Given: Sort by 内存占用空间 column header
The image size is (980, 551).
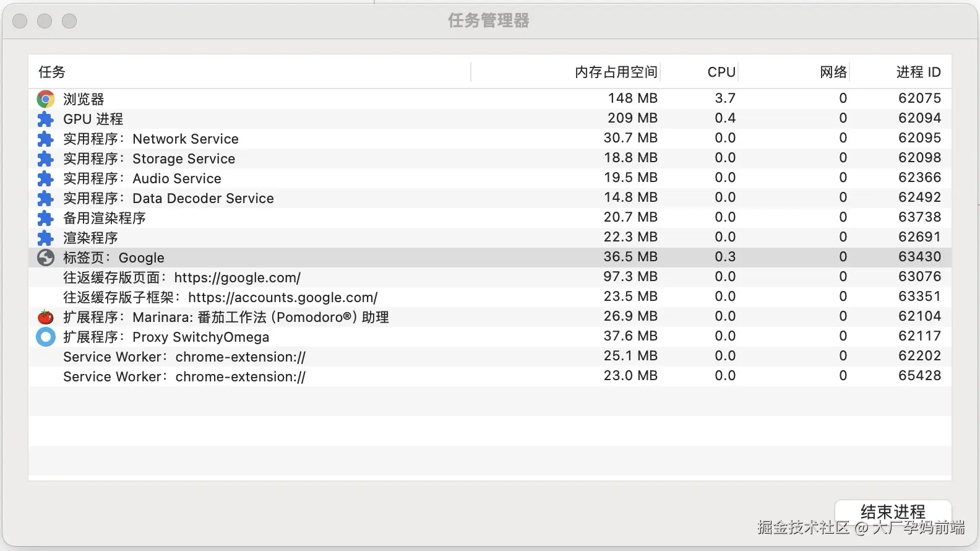Looking at the screenshot, I should tap(616, 72).
